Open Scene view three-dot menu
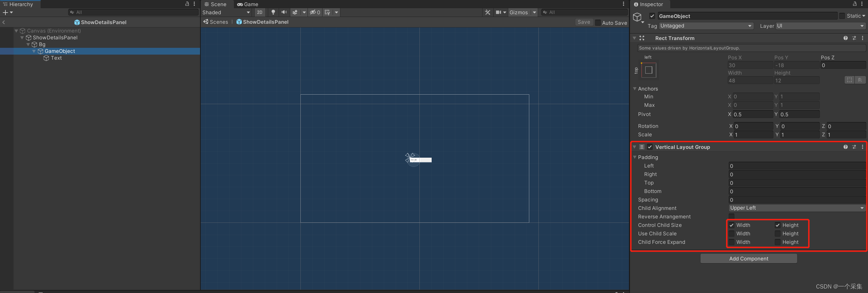868x293 pixels. pos(623,4)
